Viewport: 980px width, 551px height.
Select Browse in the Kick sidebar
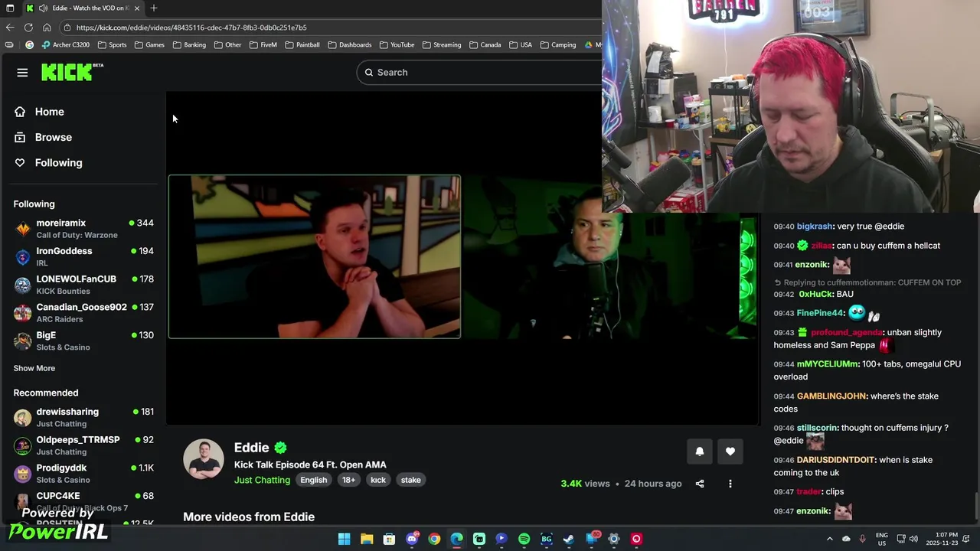coord(54,137)
